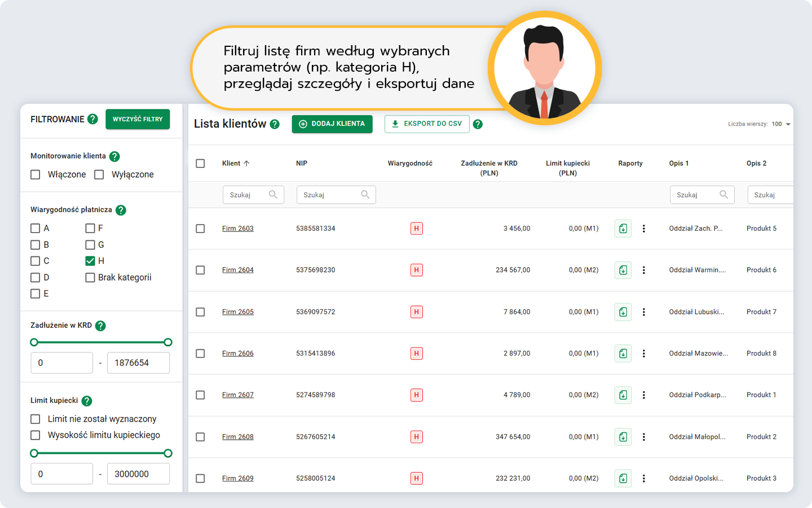Click the right handle of Zadłużenie w KRD slider
The width and height of the screenshot is (812, 508).
(x=168, y=342)
